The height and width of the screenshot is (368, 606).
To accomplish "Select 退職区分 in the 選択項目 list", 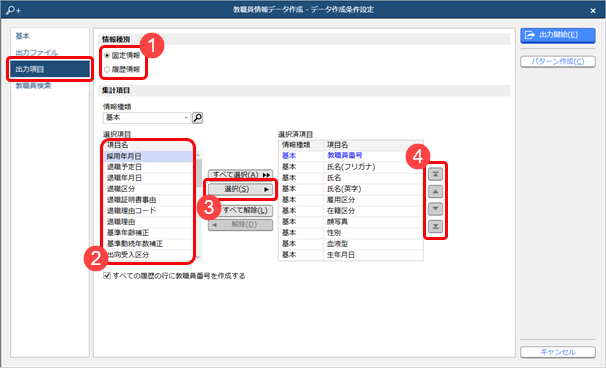I will [x=149, y=189].
